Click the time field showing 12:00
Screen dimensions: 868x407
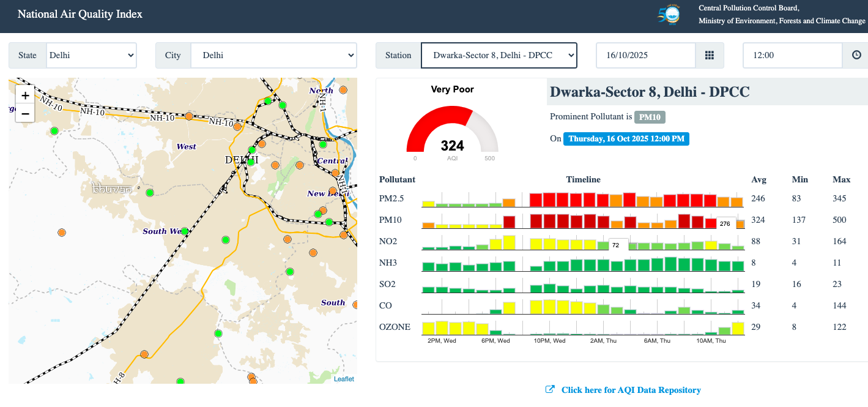(792, 55)
